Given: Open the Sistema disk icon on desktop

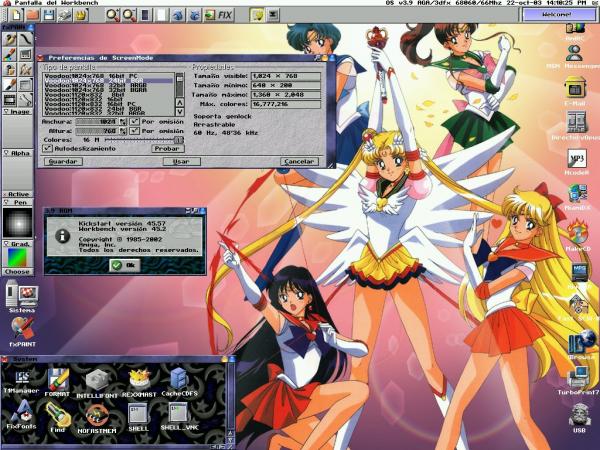Looking at the screenshot, I should 22,297.
